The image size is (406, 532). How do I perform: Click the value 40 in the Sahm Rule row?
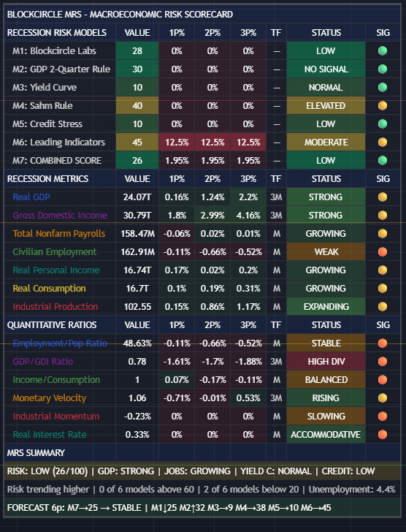(x=137, y=106)
